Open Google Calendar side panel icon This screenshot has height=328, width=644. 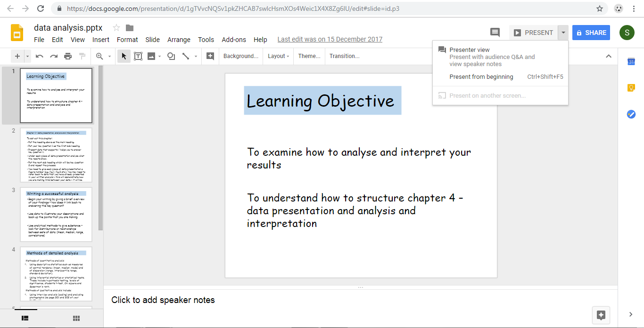point(631,62)
